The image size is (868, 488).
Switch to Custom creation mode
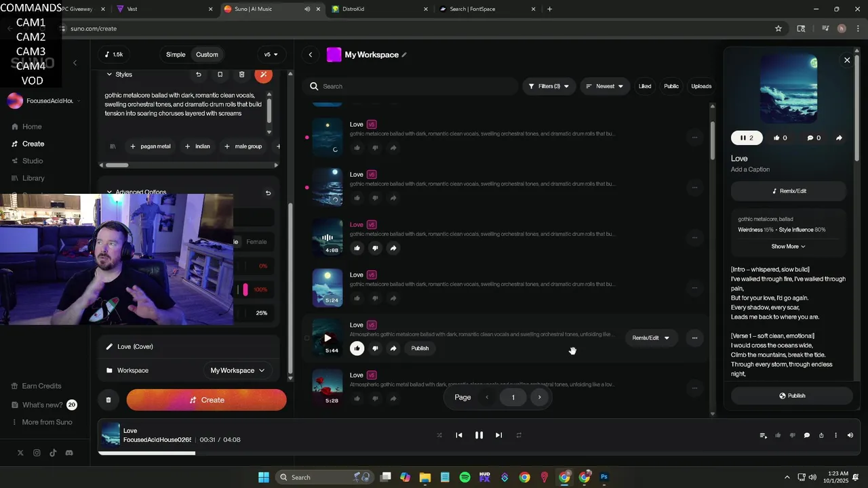pyautogui.click(x=207, y=55)
